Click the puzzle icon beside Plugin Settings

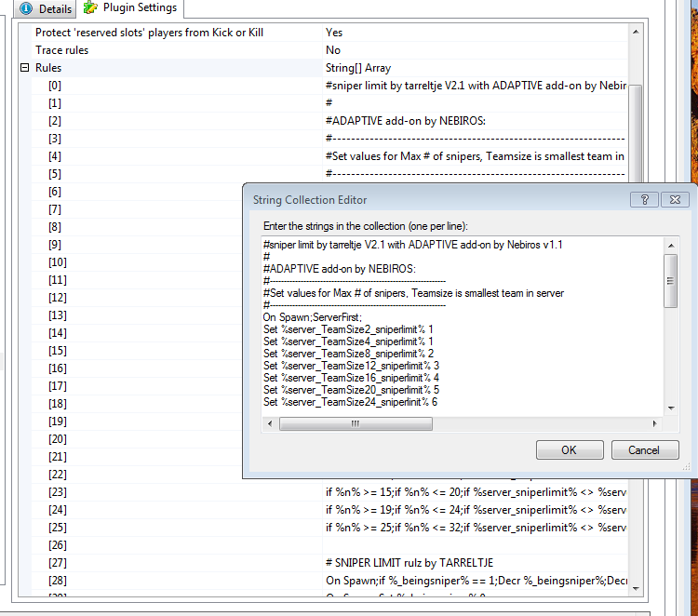[x=90, y=8]
